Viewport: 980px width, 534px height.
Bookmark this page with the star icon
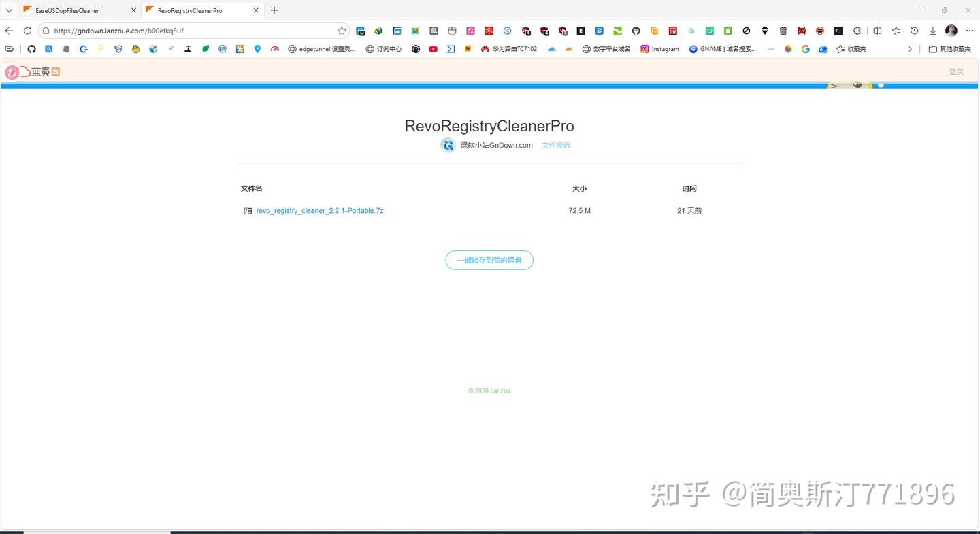(342, 31)
